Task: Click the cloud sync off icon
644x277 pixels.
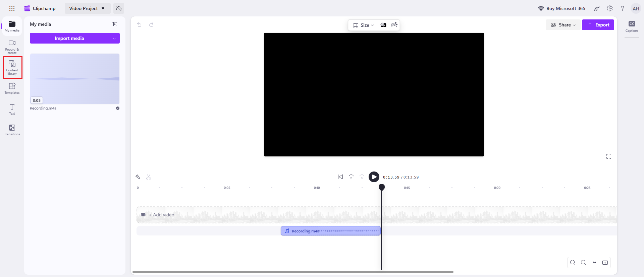Action: click(x=119, y=8)
